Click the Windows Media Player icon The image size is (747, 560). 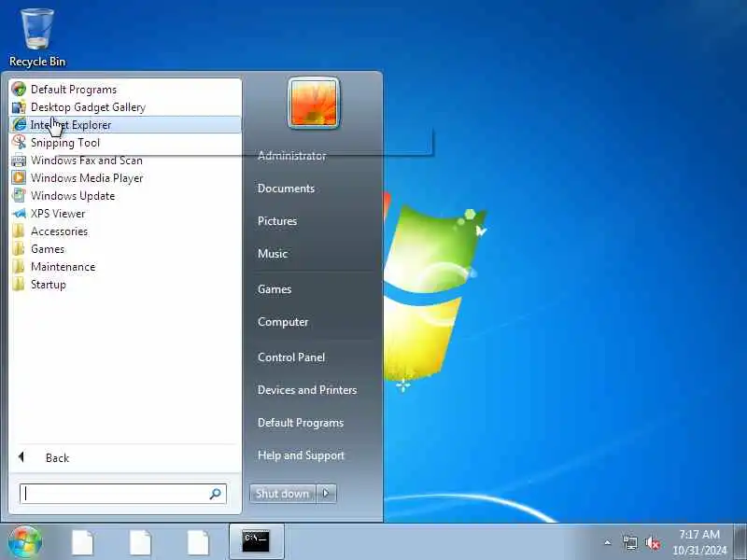[x=19, y=177]
